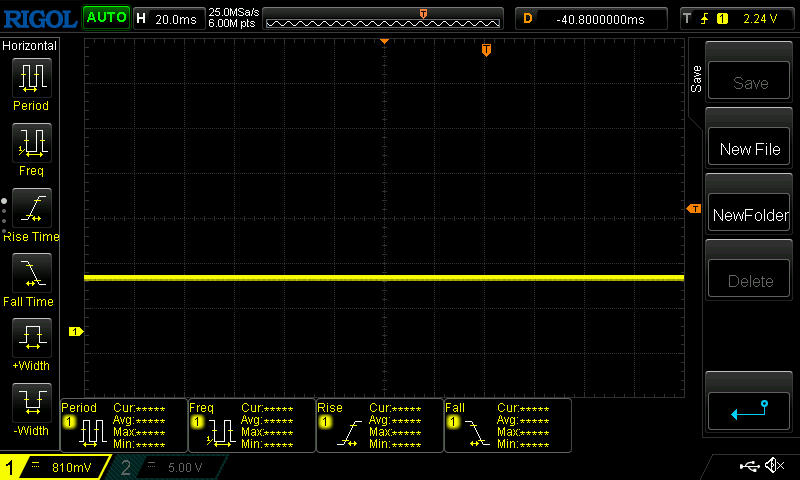
Task: Click the delay value -40.8000000ms field
Action: pos(598,18)
